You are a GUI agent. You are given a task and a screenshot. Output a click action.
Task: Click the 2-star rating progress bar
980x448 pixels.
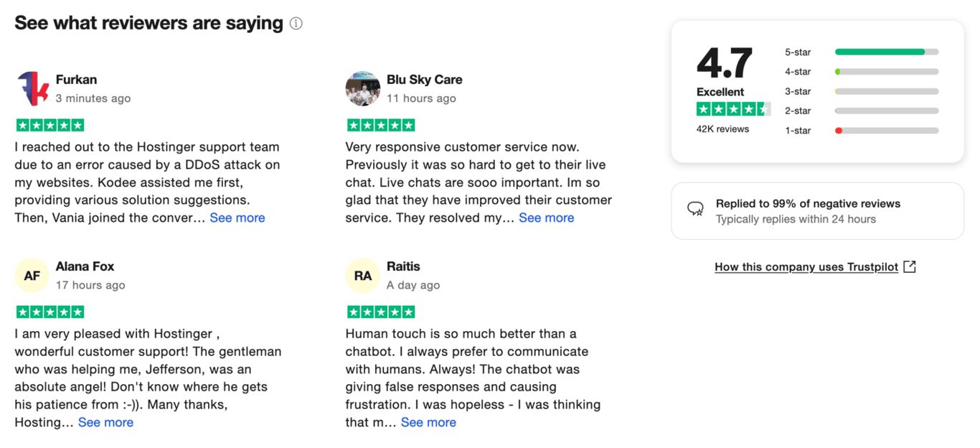point(886,111)
